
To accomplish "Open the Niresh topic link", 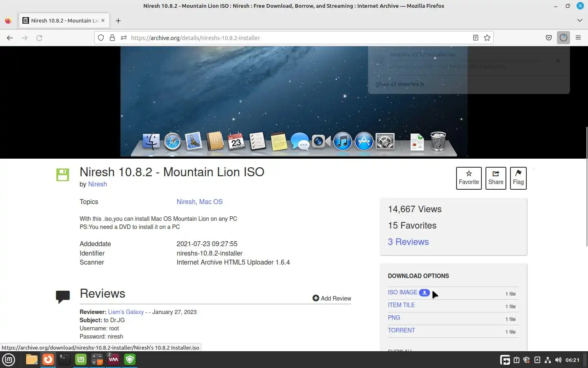I will (186, 202).
